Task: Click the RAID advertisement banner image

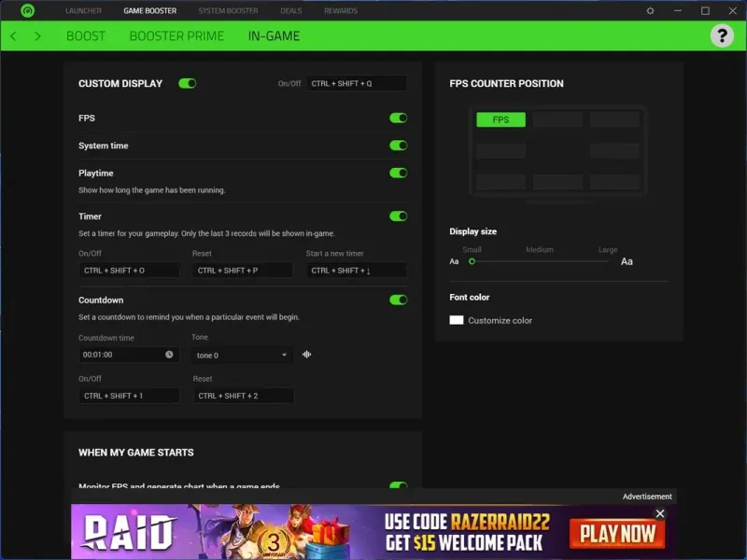Action: coord(374,531)
